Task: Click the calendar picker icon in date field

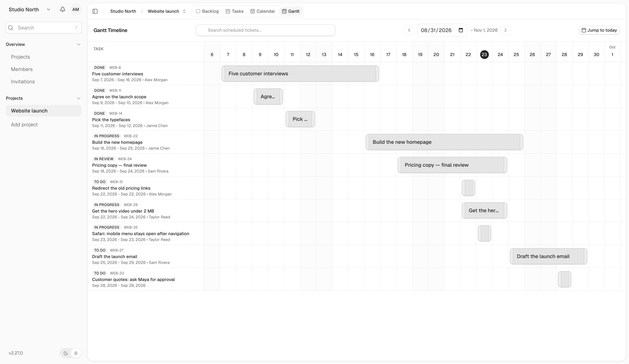Action: pyautogui.click(x=461, y=30)
